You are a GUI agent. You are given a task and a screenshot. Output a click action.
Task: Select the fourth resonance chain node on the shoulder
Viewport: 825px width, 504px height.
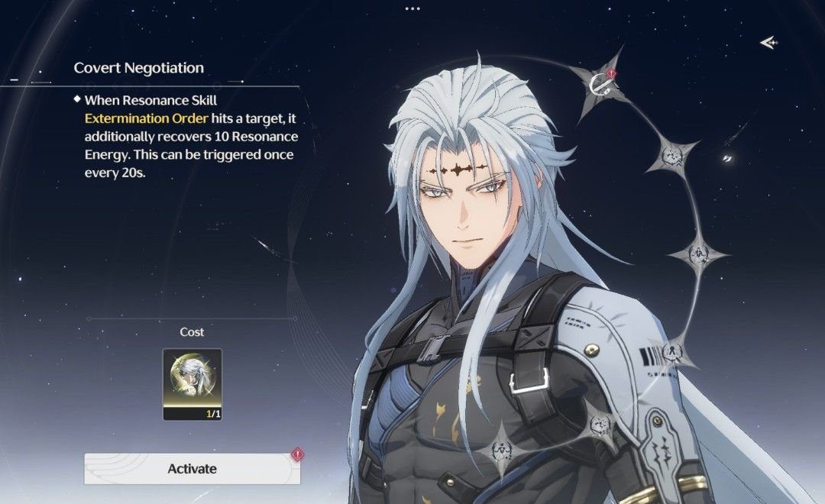(x=674, y=352)
